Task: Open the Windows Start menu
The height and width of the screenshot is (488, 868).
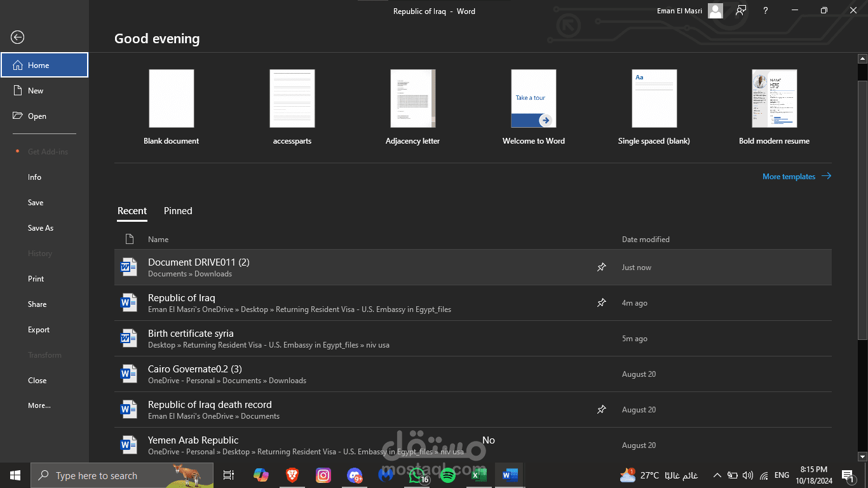Action: click(x=15, y=475)
